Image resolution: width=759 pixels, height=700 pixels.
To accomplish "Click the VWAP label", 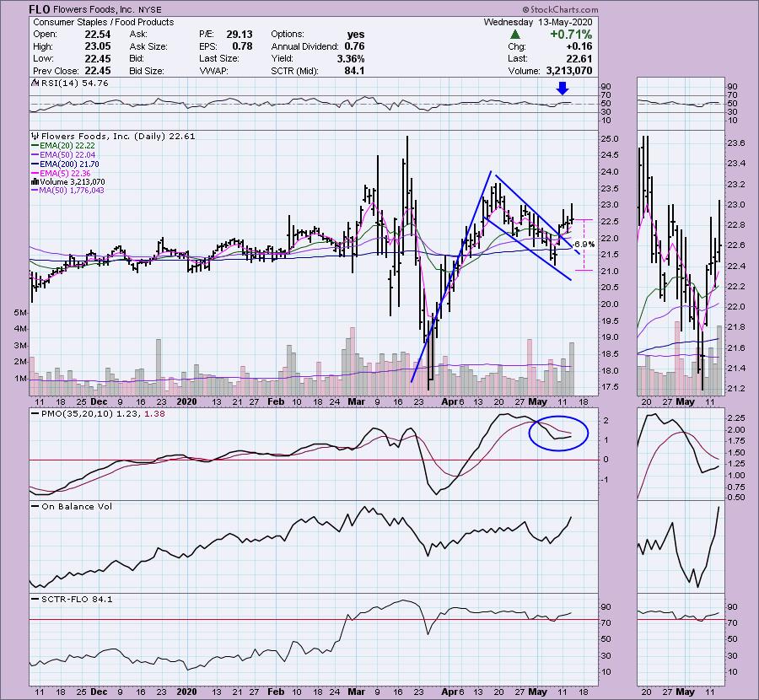I will pyautogui.click(x=213, y=71).
